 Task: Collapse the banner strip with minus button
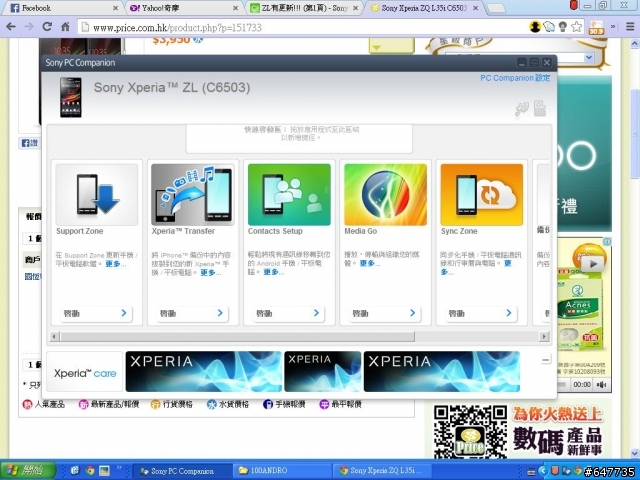tap(545, 360)
